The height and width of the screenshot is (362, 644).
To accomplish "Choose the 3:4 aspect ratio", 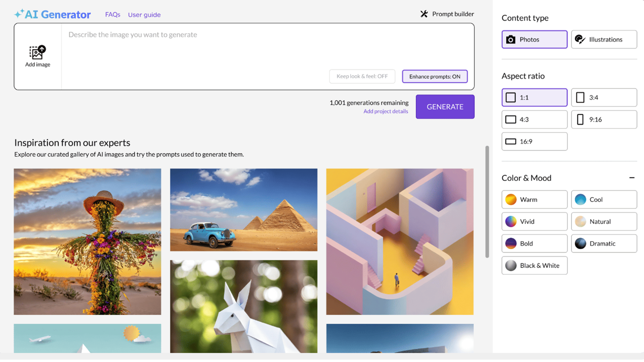I will 604,97.
